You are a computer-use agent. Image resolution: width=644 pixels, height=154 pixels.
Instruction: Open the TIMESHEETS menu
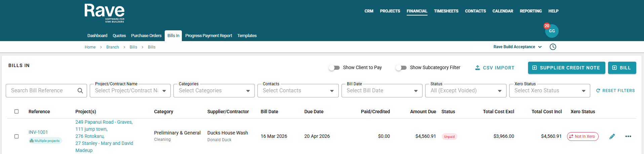(446, 11)
